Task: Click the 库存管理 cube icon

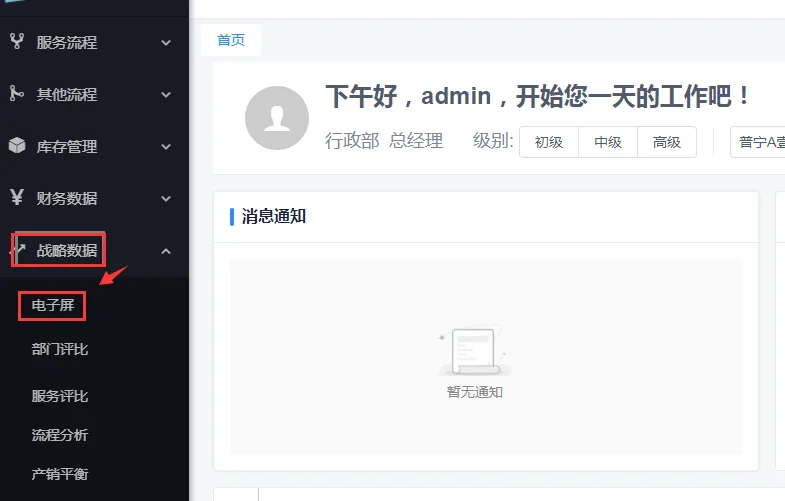Action: [17, 146]
